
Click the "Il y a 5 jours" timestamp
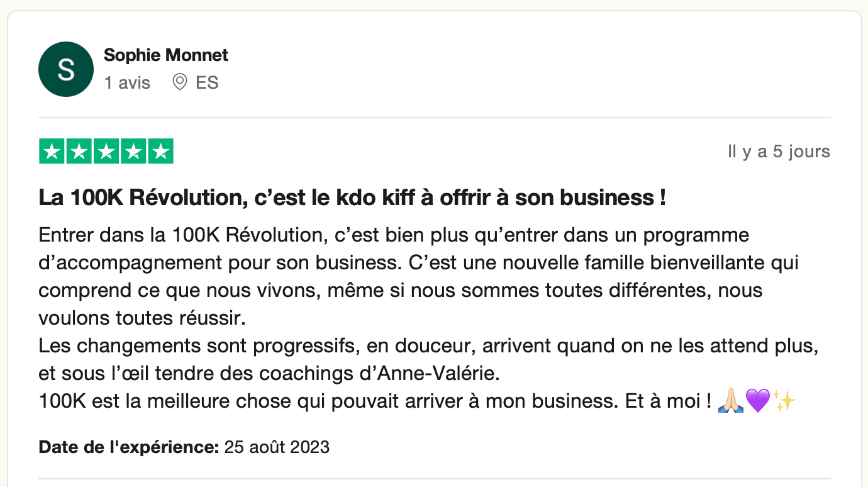pyautogui.click(x=779, y=152)
